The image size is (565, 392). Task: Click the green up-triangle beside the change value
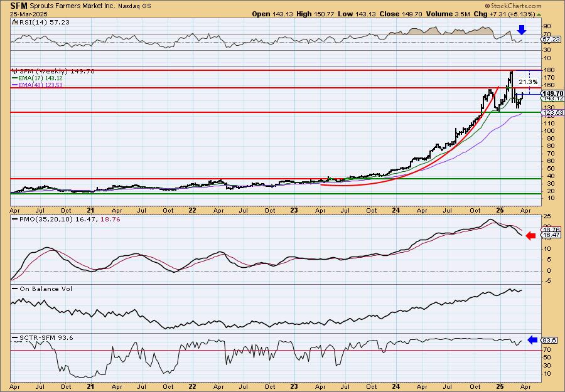(539, 14)
